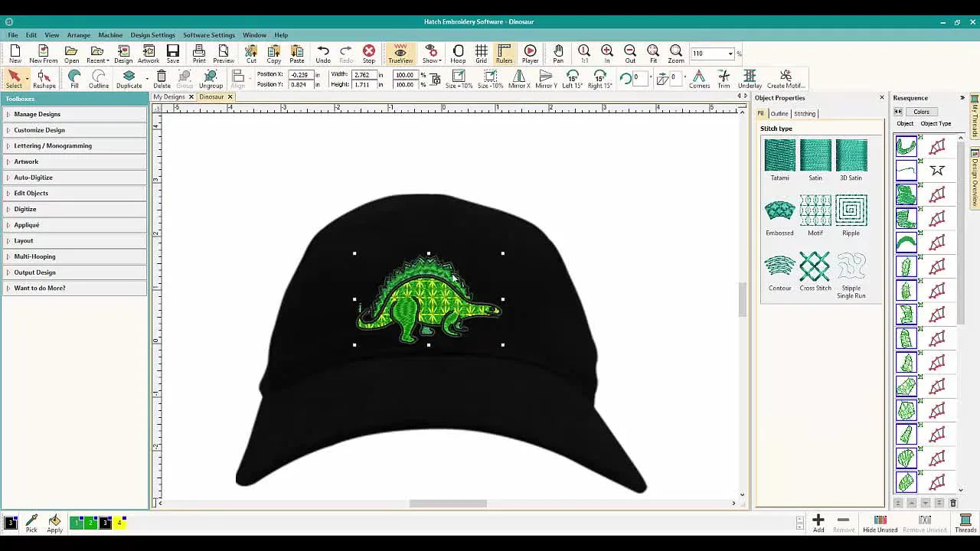980x551 pixels.
Task: Add a thread color with Add button
Action: (x=818, y=523)
